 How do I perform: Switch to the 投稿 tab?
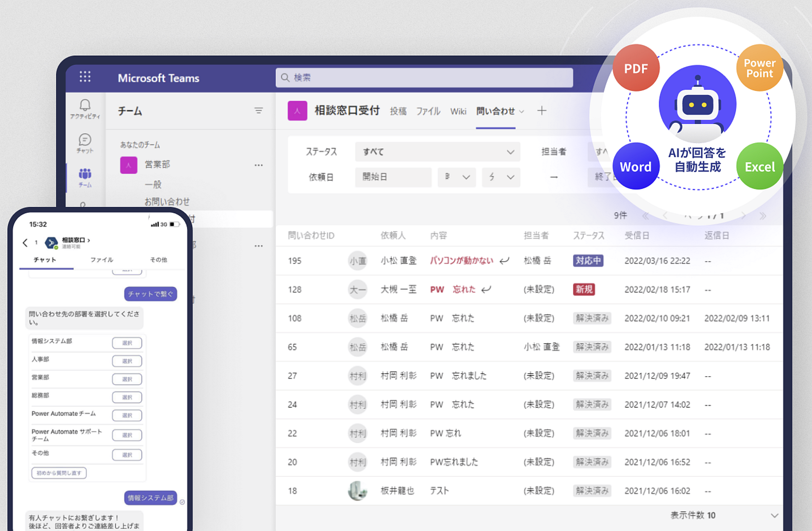click(x=398, y=111)
